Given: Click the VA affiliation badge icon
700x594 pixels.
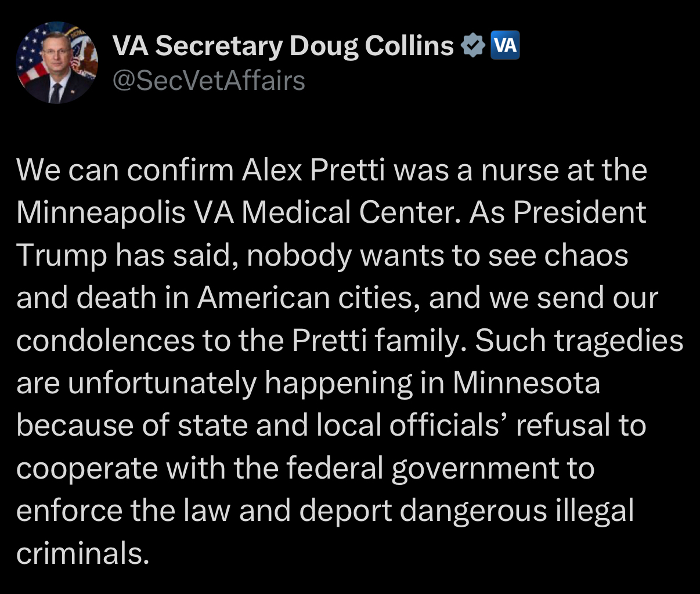Looking at the screenshot, I should click(x=505, y=46).
